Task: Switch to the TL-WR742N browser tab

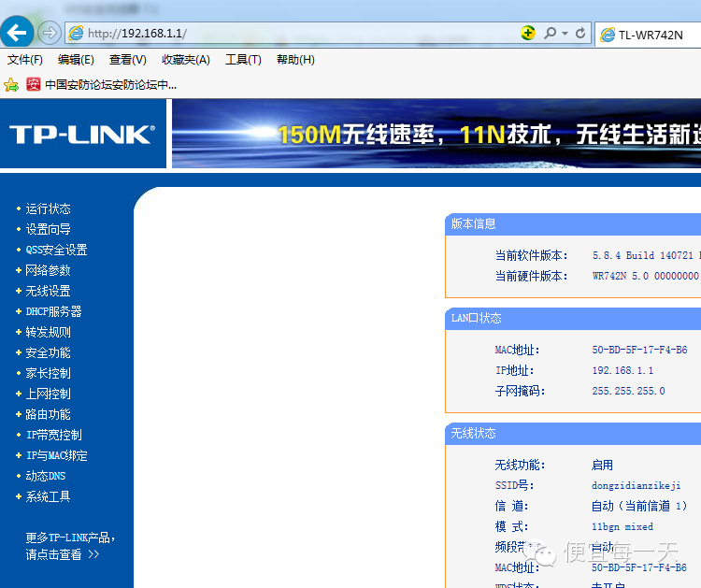Action: [649, 35]
